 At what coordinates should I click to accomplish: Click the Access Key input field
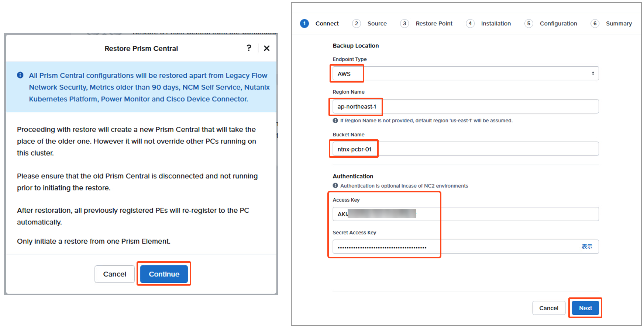(x=465, y=214)
